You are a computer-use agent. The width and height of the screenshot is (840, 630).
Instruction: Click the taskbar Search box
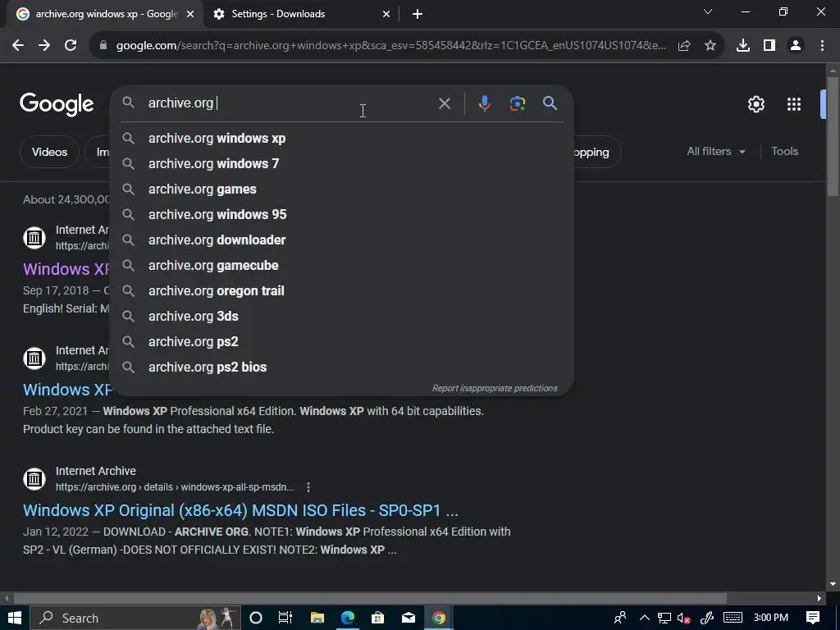coord(135,619)
